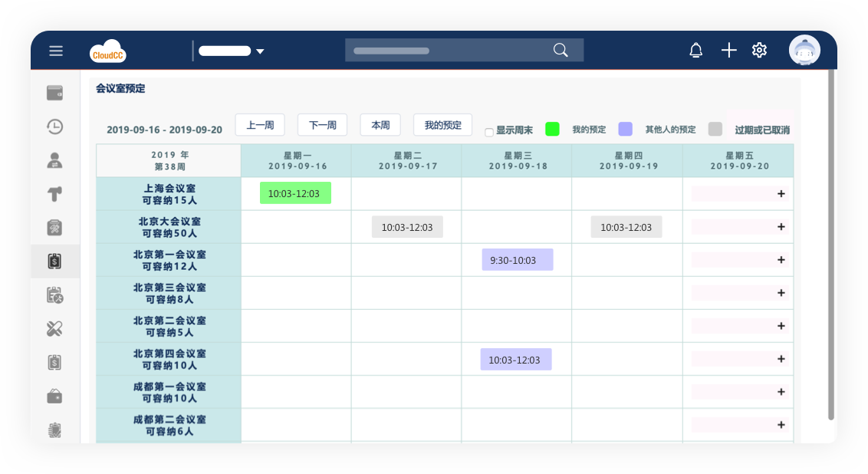Click the crossed bandage sidebar icon
The width and height of the screenshot is (868, 474).
click(54, 329)
